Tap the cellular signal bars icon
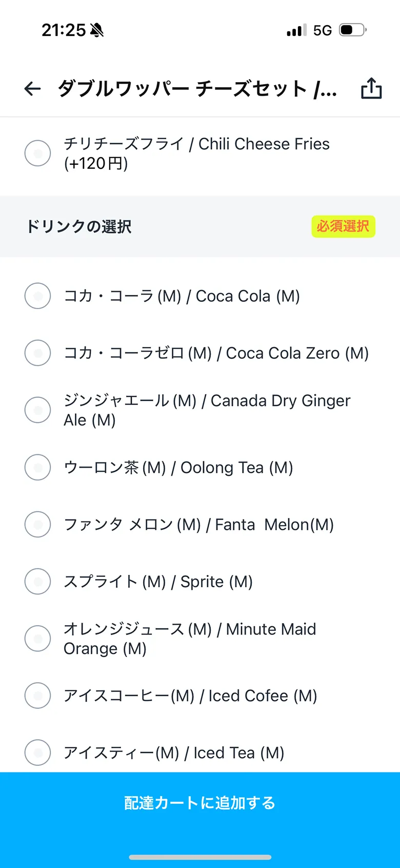Screen dimensions: 400x868 (296, 31)
